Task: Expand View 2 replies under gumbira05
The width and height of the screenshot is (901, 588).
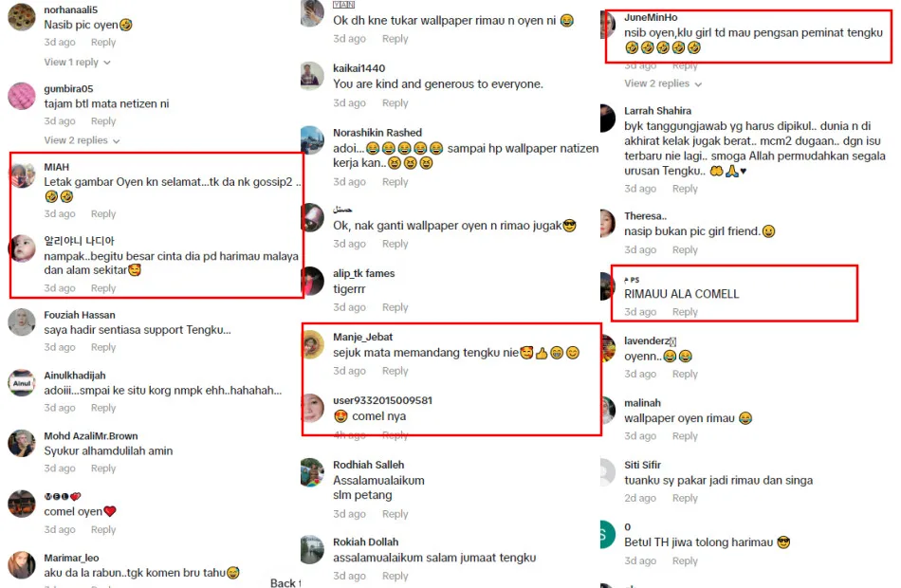Action: [x=82, y=140]
